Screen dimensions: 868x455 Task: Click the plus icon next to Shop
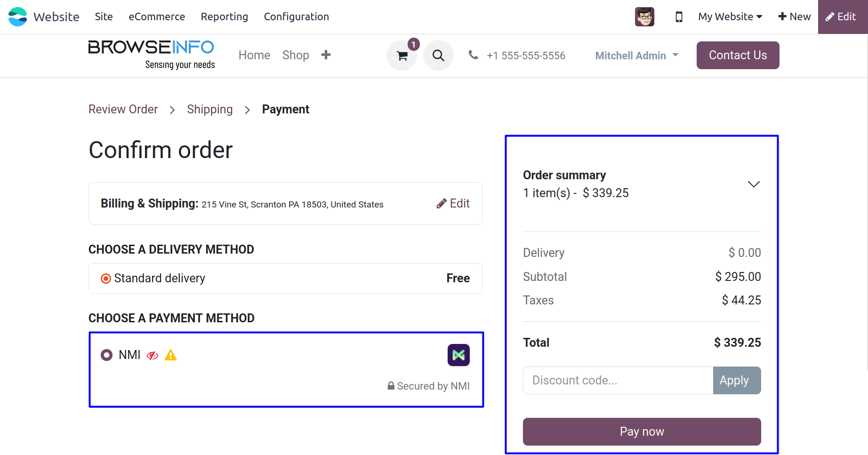point(326,55)
